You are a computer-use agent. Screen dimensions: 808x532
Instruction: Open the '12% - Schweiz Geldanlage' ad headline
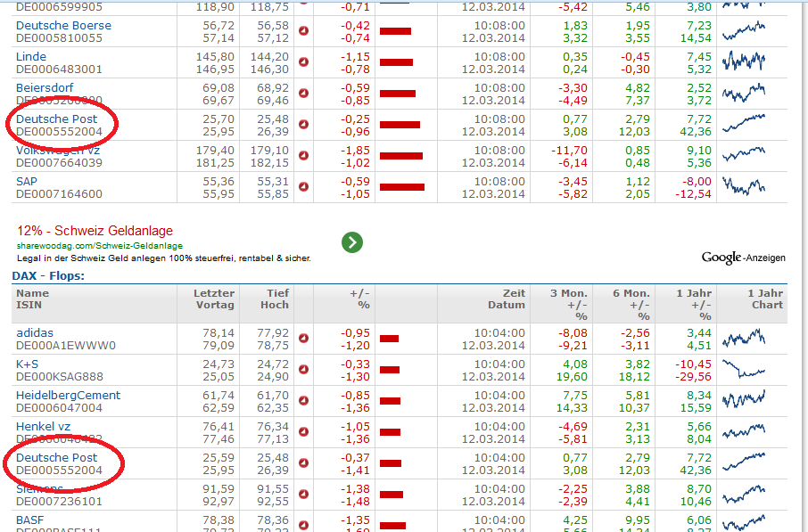point(95,231)
